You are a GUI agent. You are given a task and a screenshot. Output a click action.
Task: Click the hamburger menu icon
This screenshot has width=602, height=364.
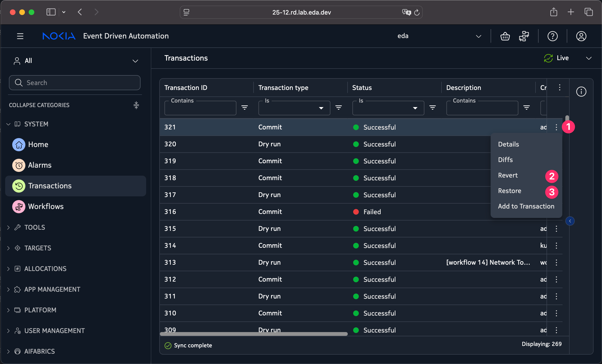(x=20, y=36)
